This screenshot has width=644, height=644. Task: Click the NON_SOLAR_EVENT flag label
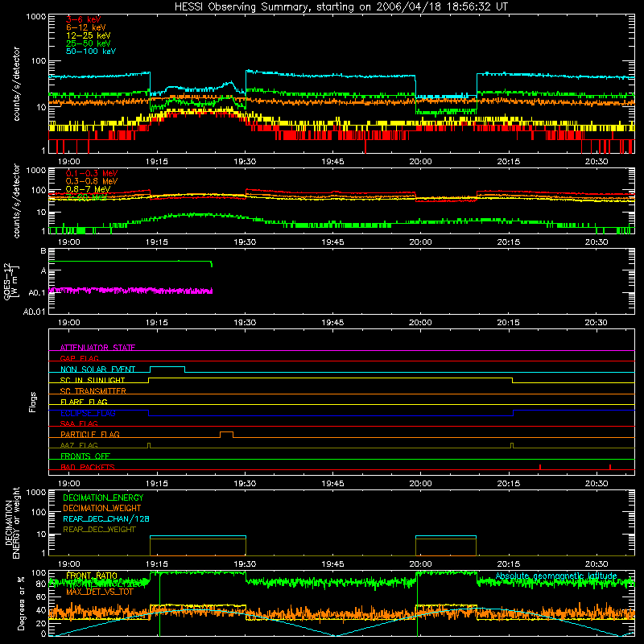[x=97, y=369]
